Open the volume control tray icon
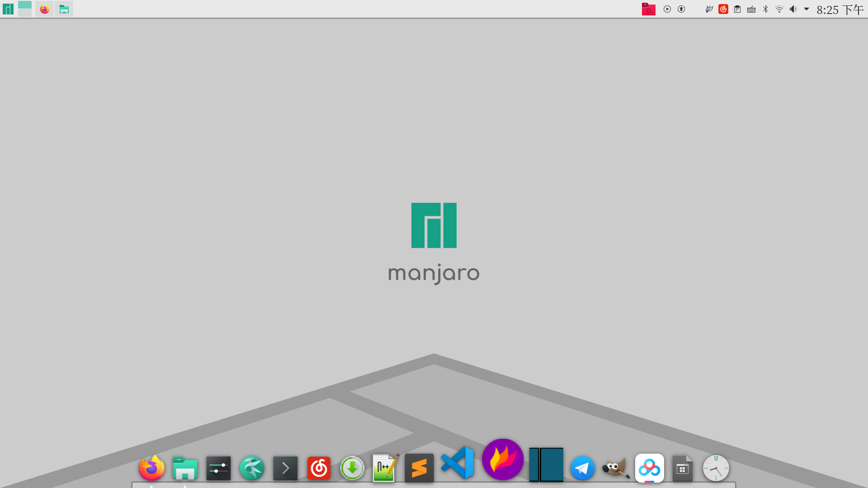868x488 pixels. pyautogui.click(x=793, y=9)
